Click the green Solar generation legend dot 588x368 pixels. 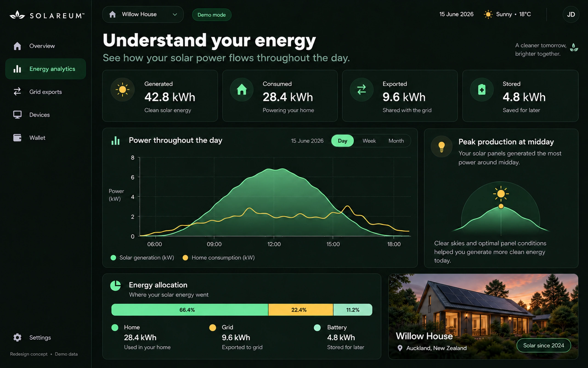coord(113,258)
